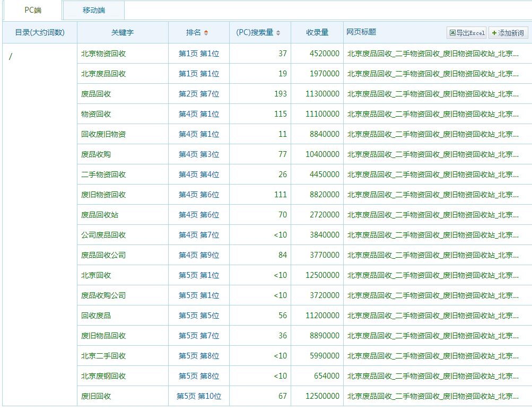Click the sort arrow icon beside 排名
Screen dimensions: 532x411
[206, 33]
